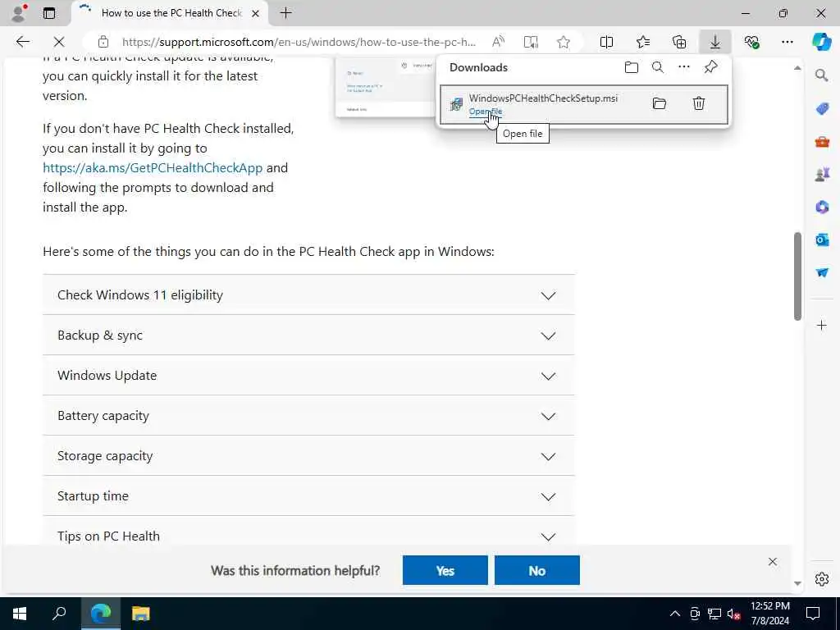Image resolution: width=840 pixels, height=630 pixels.
Task: Click the muted volume tray icon
Action: click(734, 614)
